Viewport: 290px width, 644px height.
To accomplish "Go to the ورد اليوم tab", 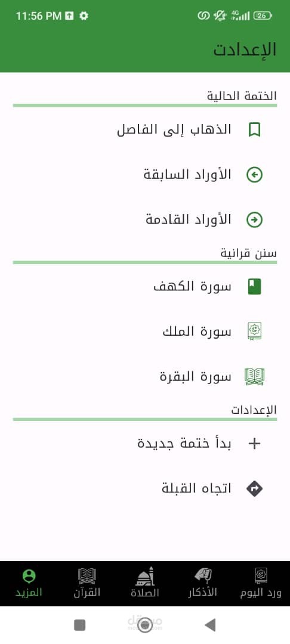I will tap(261, 583).
